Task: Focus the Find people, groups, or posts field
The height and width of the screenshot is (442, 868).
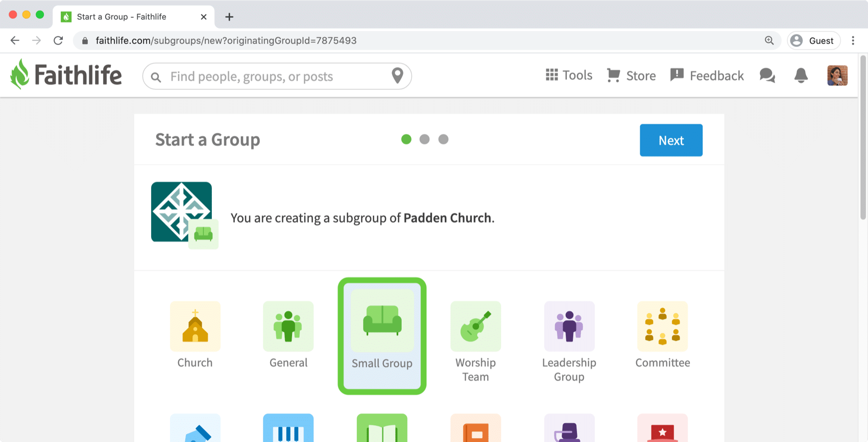Action: coord(277,76)
